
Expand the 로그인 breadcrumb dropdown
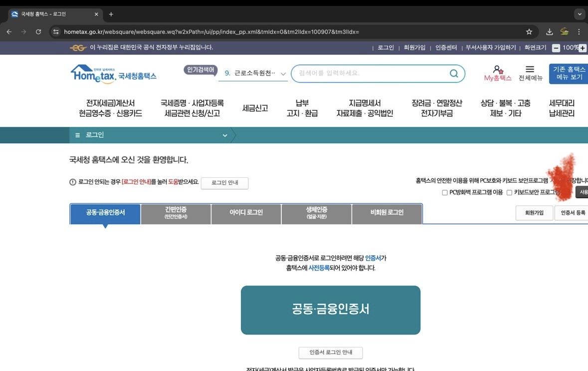coord(224,135)
